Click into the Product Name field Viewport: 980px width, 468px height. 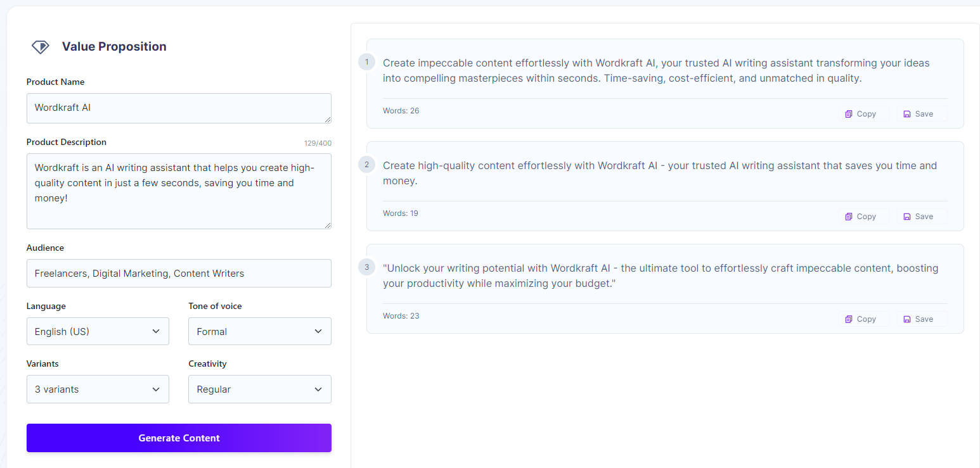click(x=179, y=108)
